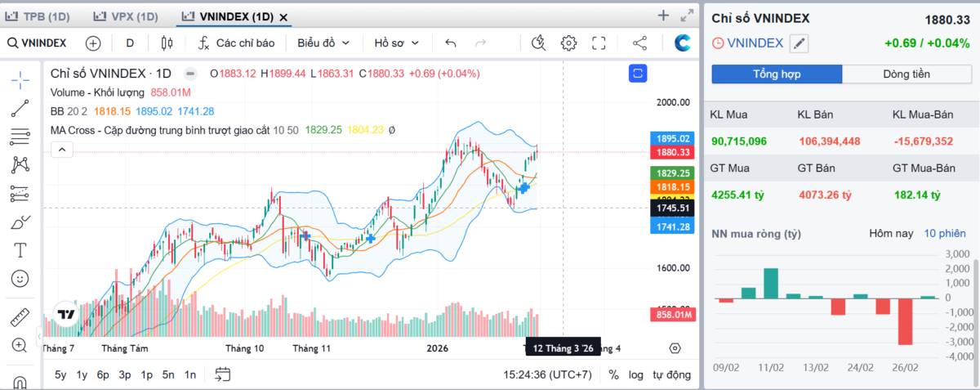Open the VNINDEX symbol search
Image resolution: width=980 pixels, height=390 pixels.
point(38,43)
